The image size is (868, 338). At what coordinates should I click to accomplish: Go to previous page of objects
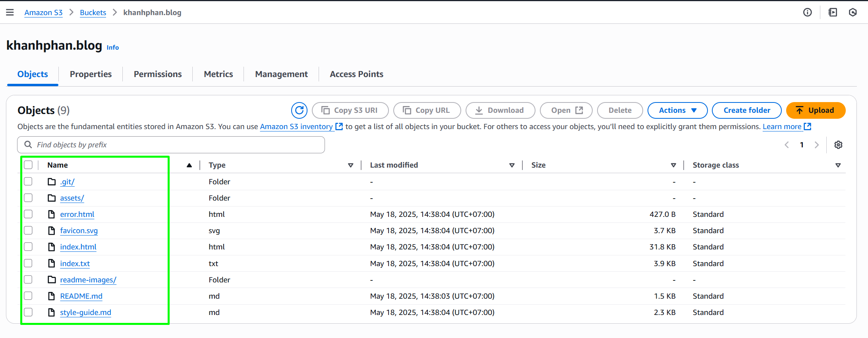[787, 145]
